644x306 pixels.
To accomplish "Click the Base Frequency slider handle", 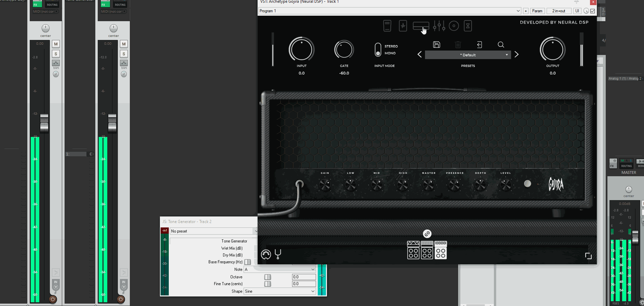I will (x=248, y=262).
